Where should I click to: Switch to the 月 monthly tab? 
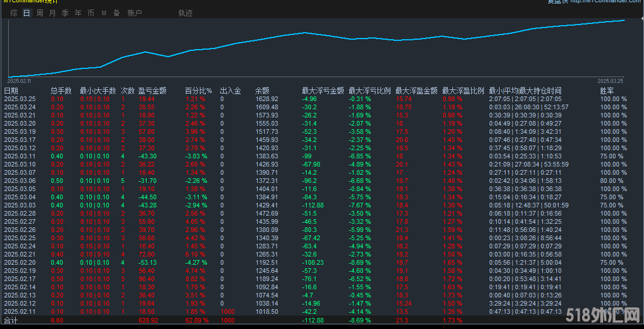coord(53,13)
